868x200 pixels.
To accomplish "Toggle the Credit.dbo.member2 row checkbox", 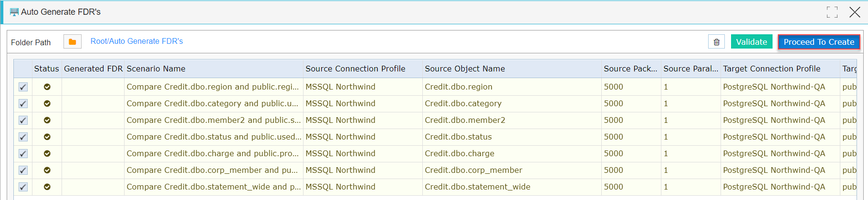I will [x=23, y=120].
